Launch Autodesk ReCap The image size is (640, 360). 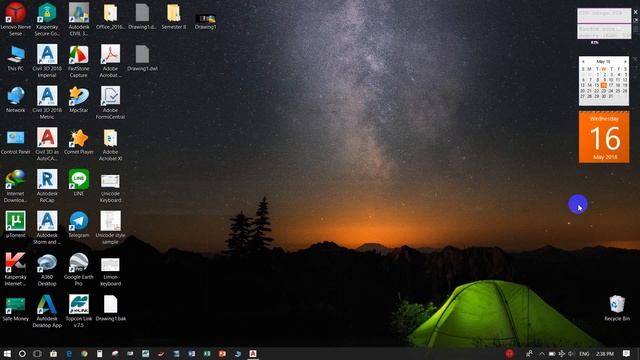click(x=47, y=186)
